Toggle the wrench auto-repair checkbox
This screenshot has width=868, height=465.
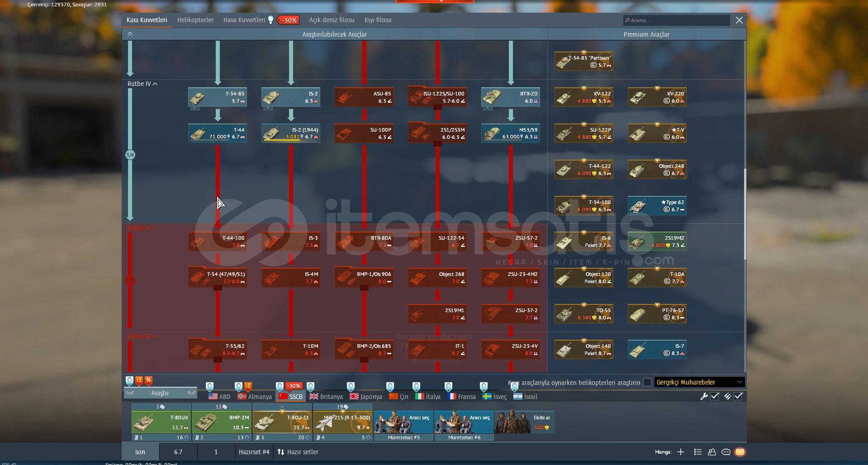[x=715, y=396]
